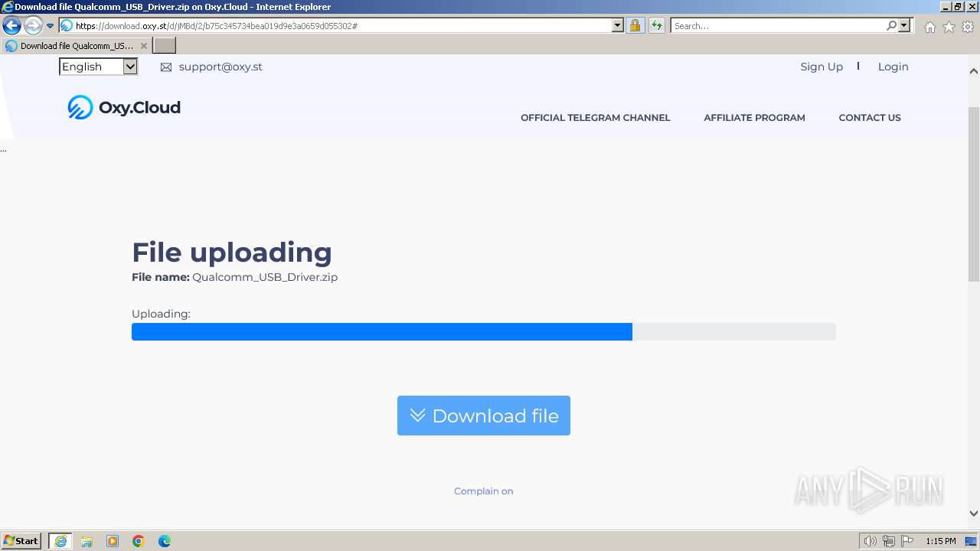
Task: Click file name Qualcomm_USB_Driver.zip text
Action: (x=265, y=277)
